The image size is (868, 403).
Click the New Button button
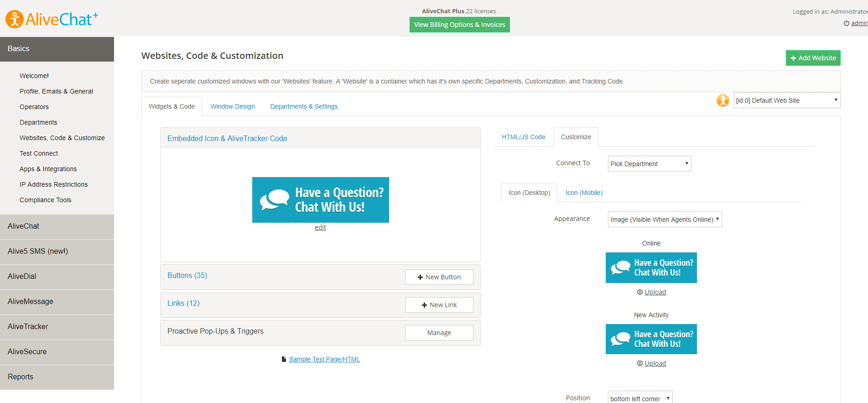(439, 277)
